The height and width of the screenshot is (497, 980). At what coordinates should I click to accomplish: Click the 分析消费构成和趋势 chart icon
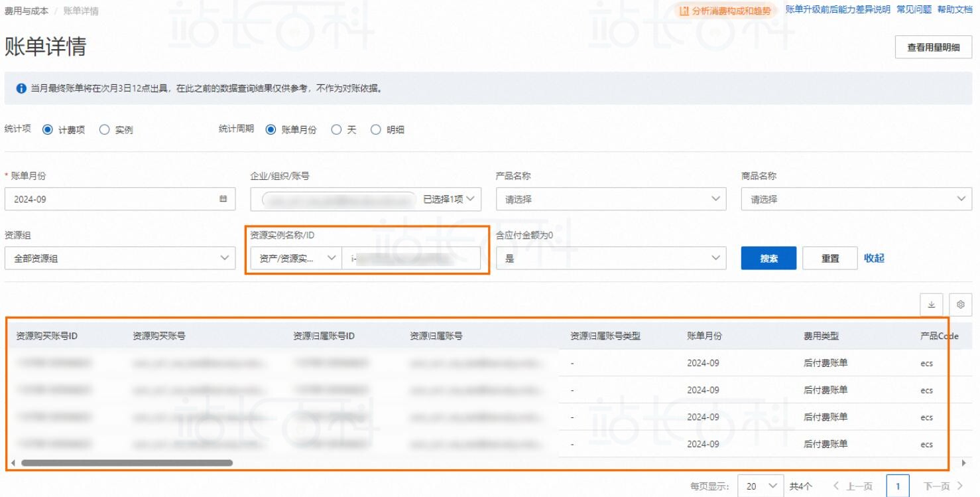click(684, 11)
